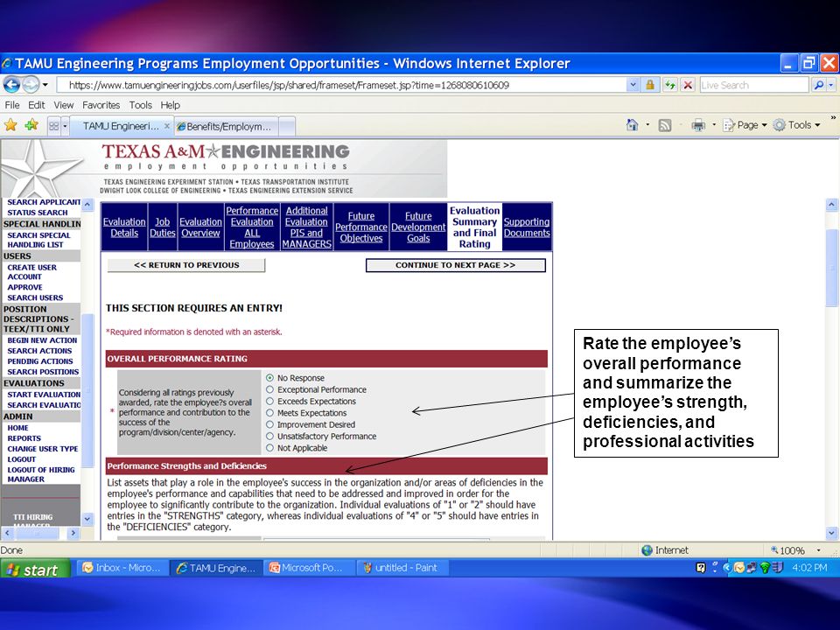Select Exceeds Expectations rating
Viewport: 840px width, 630px height.
point(269,402)
